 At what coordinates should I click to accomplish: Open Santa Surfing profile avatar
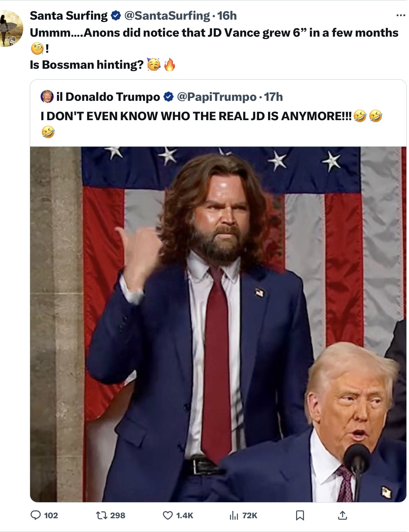(x=11, y=28)
